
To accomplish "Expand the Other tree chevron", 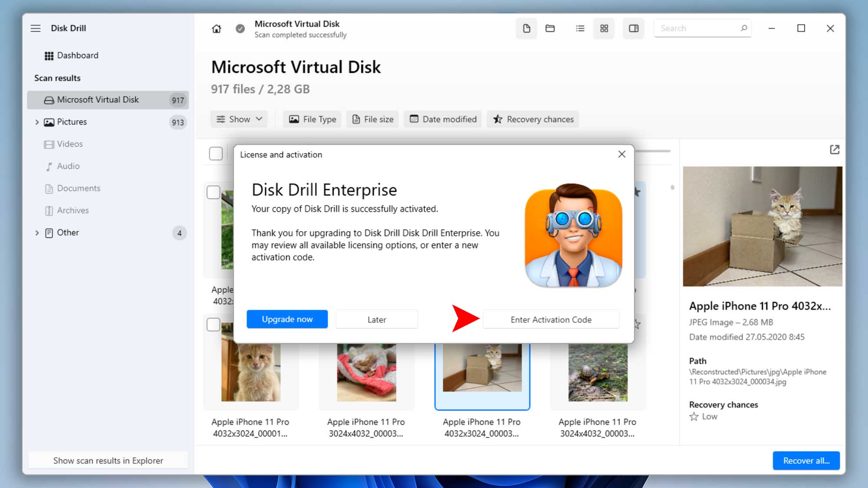I will pos(37,233).
